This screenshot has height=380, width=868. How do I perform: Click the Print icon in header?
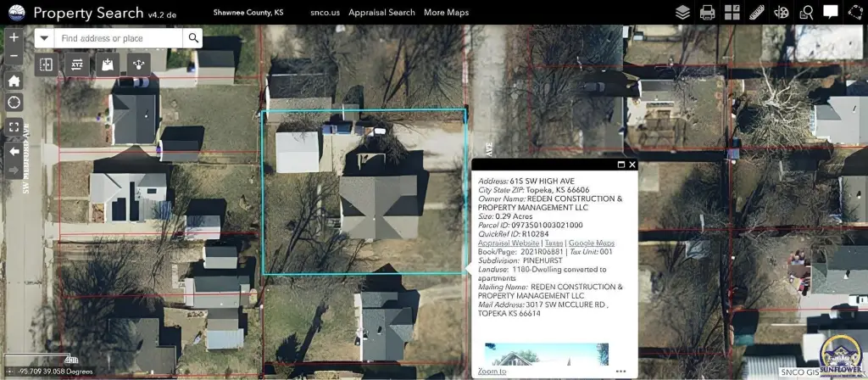point(707,13)
